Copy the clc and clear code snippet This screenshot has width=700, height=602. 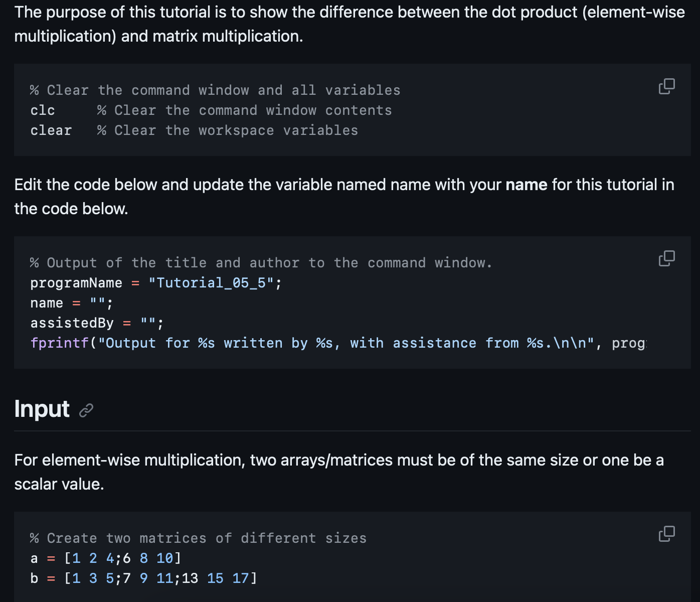click(x=666, y=87)
